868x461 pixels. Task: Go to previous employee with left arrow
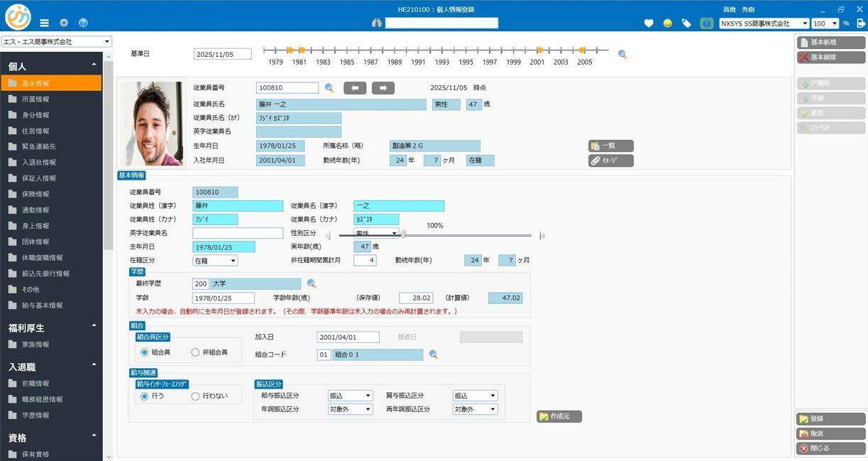[355, 88]
